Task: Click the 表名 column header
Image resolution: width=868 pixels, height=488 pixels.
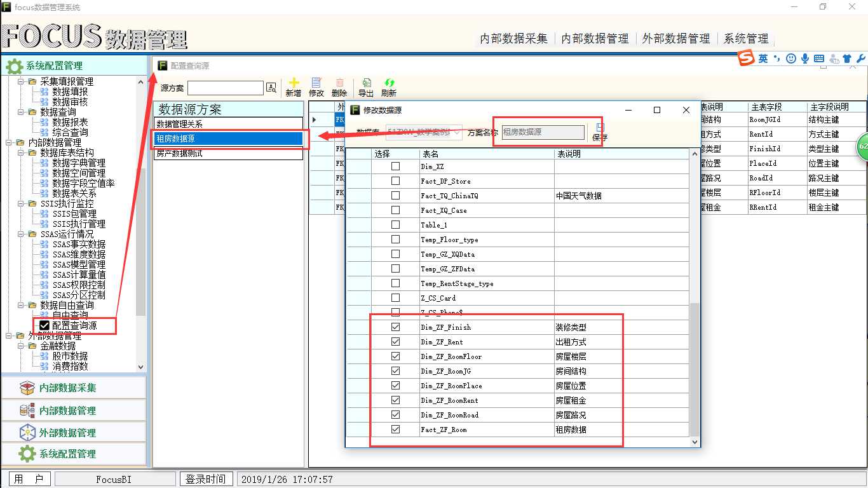Action: tap(486, 154)
